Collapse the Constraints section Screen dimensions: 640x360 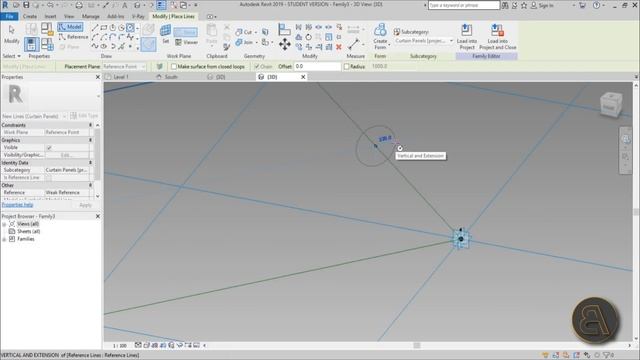pyautogui.click(x=90, y=125)
